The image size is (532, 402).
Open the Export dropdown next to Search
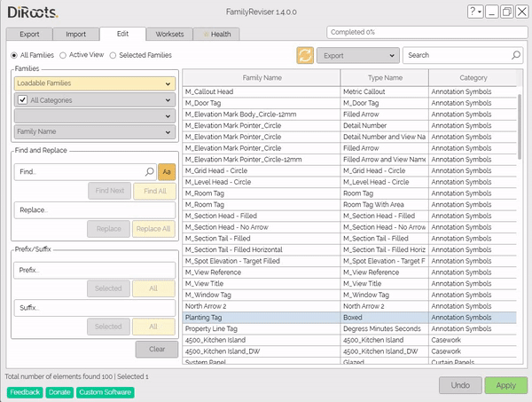click(356, 55)
